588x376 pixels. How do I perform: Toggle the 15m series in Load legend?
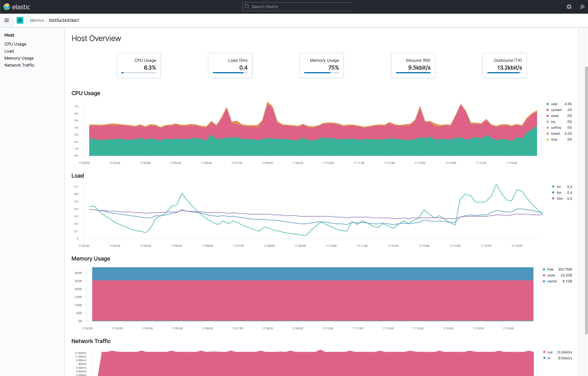click(560, 199)
